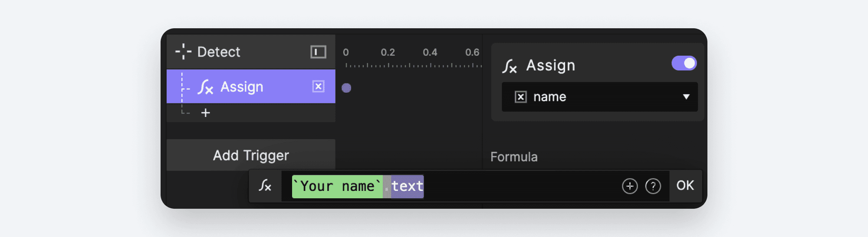Open formula help question mark icon
Screen dimensions: 868x237
click(653, 186)
